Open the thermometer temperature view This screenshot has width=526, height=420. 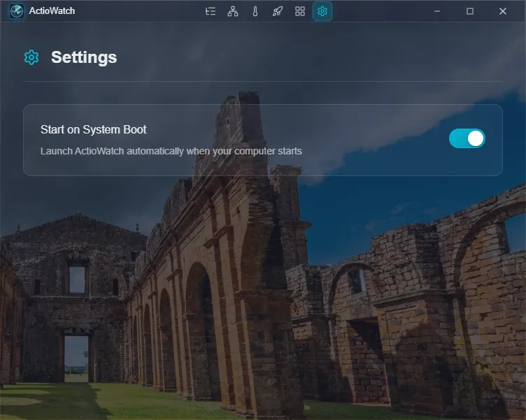(255, 11)
